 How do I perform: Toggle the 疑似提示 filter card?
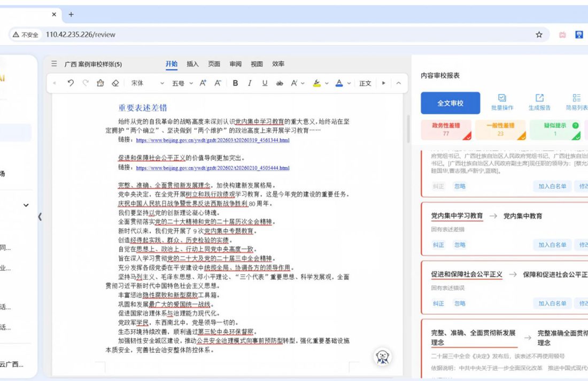tap(555, 130)
